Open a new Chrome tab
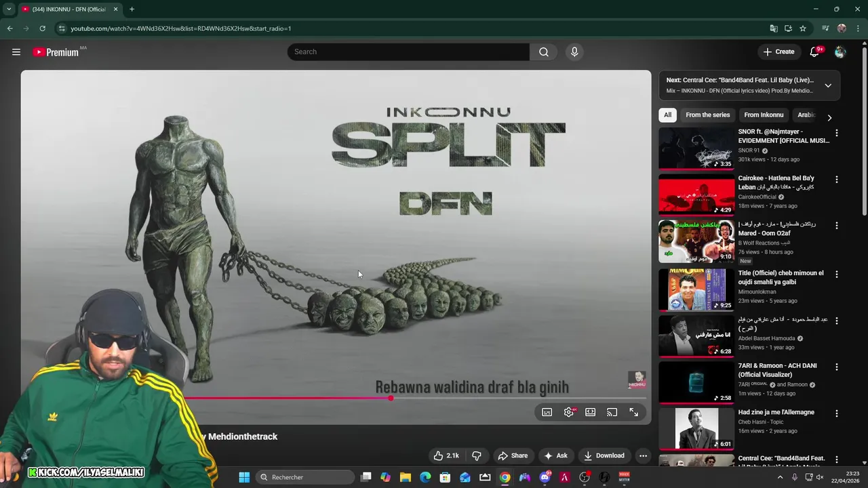This screenshot has width=868, height=488. coord(132,9)
